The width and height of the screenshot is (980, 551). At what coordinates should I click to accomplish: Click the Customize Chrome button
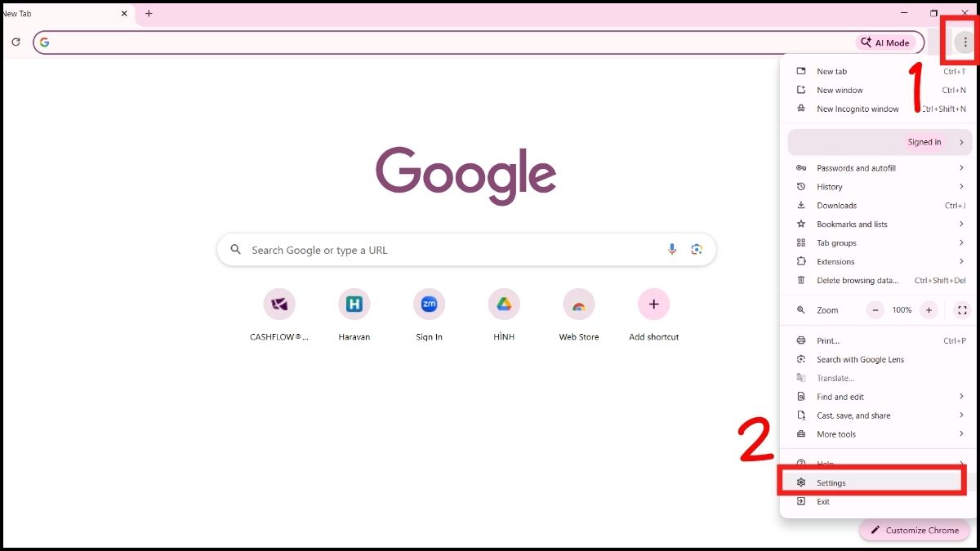[x=915, y=530]
